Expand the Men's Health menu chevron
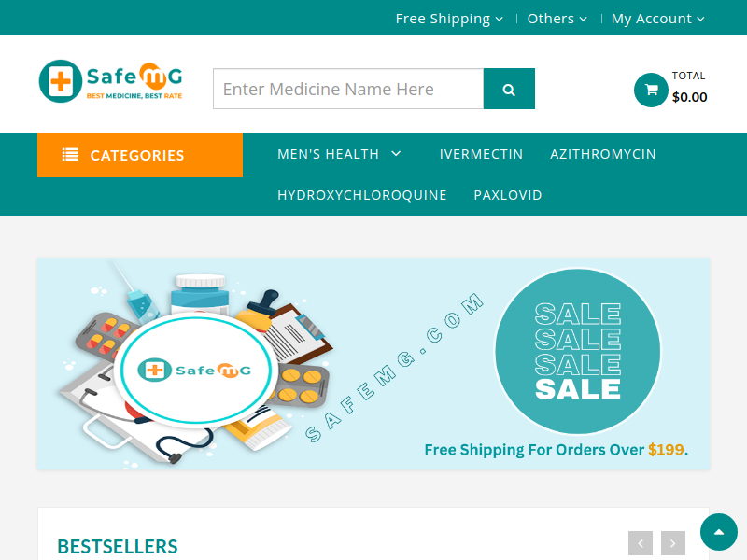The image size is (747, 560). point(396,154)
